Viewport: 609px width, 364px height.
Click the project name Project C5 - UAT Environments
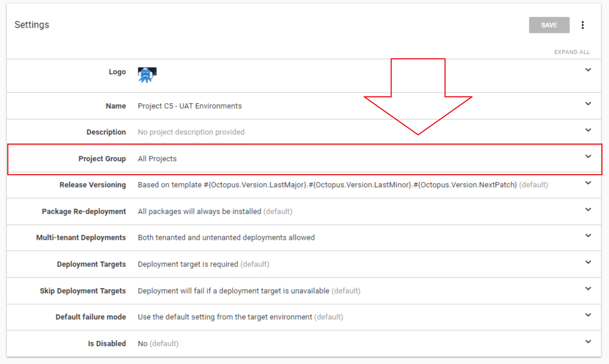coord(189,106)
